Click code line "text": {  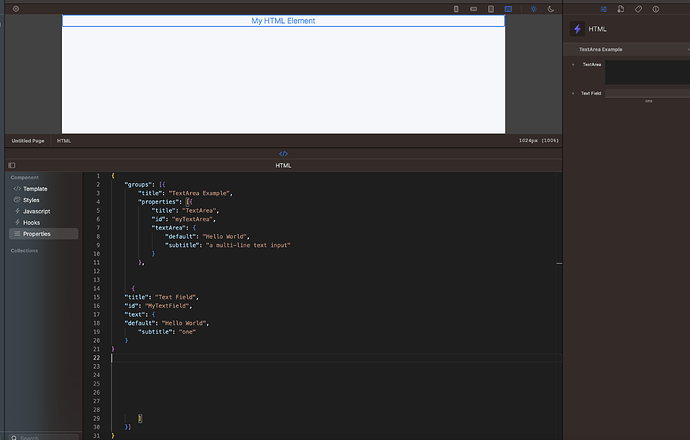(140, 314)
